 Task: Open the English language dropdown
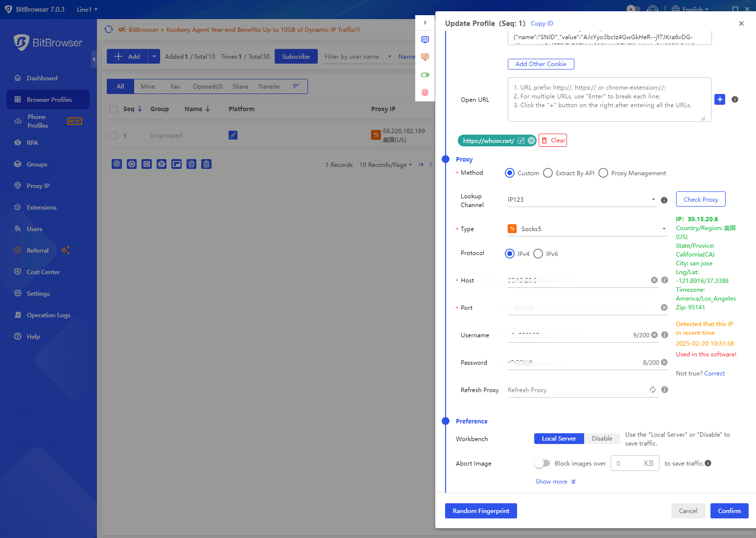690,9
